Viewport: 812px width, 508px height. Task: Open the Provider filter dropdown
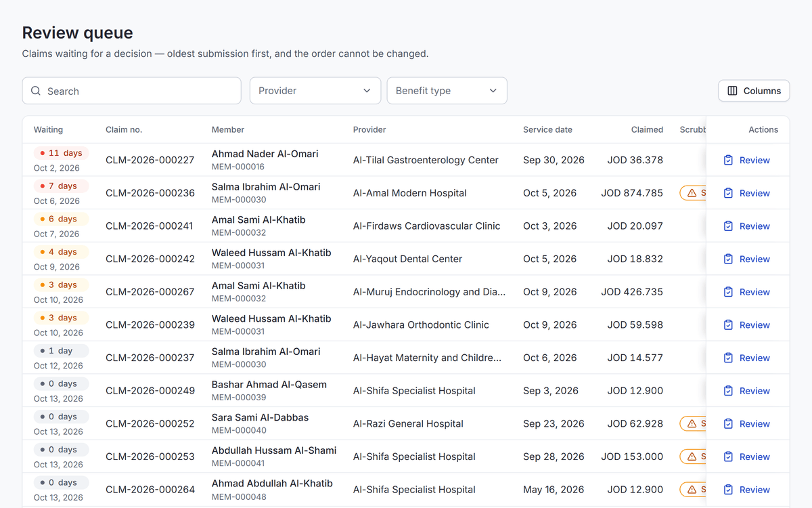[x=315, y=91]
